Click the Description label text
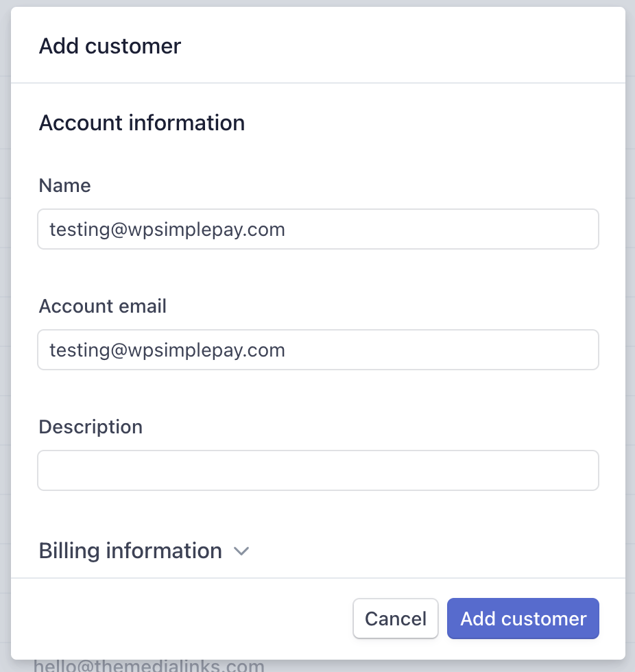The height and width of the screenshot is (672, 635). point(91,427)
